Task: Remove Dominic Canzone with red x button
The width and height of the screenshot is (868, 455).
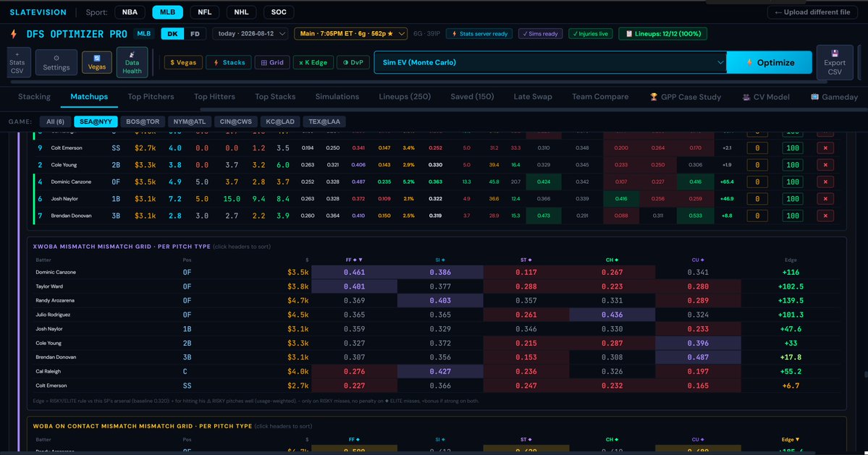Action: [x=825, y=182]
